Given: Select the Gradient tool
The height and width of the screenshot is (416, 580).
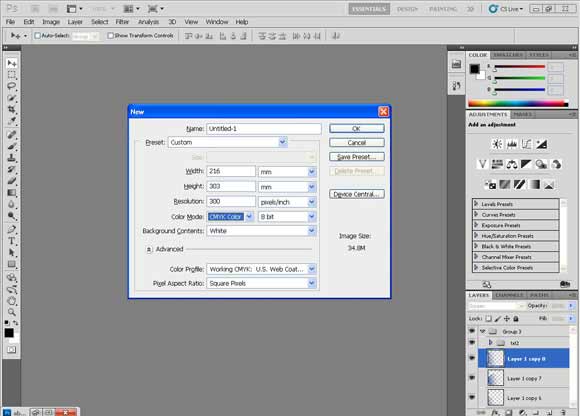Looking at the screenshot, I should (11, 193).
